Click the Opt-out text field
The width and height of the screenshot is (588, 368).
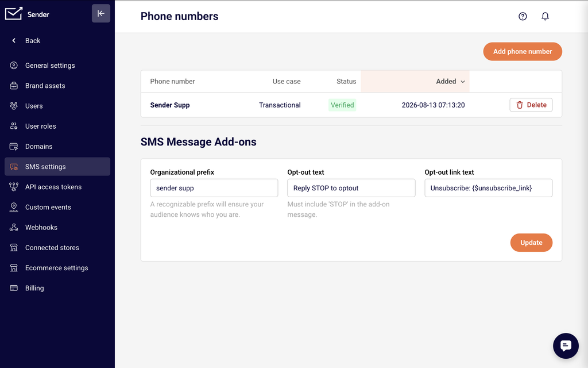351,188
